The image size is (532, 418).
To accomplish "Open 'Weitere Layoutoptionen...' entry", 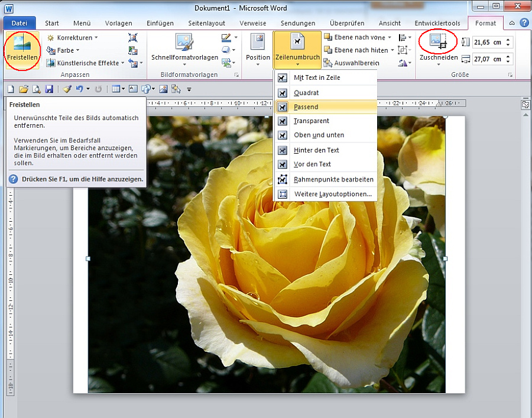I will pyautogui.click(x=332, y=194).
